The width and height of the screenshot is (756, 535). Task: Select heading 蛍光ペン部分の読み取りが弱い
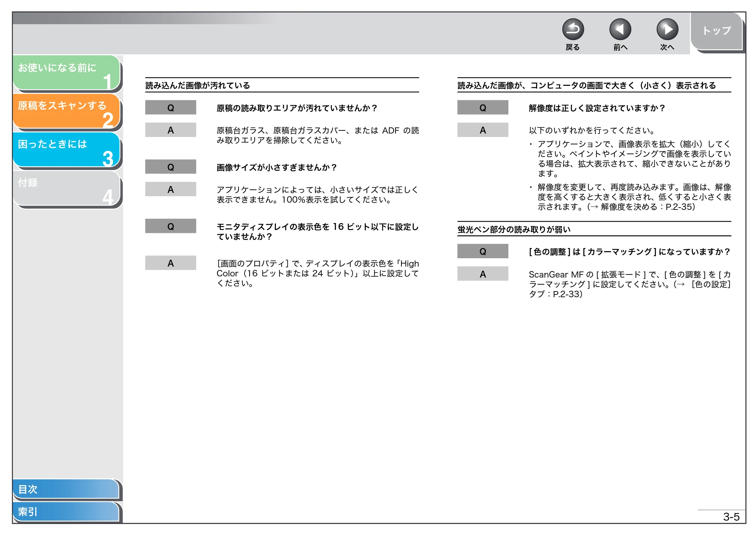(514, 230)
